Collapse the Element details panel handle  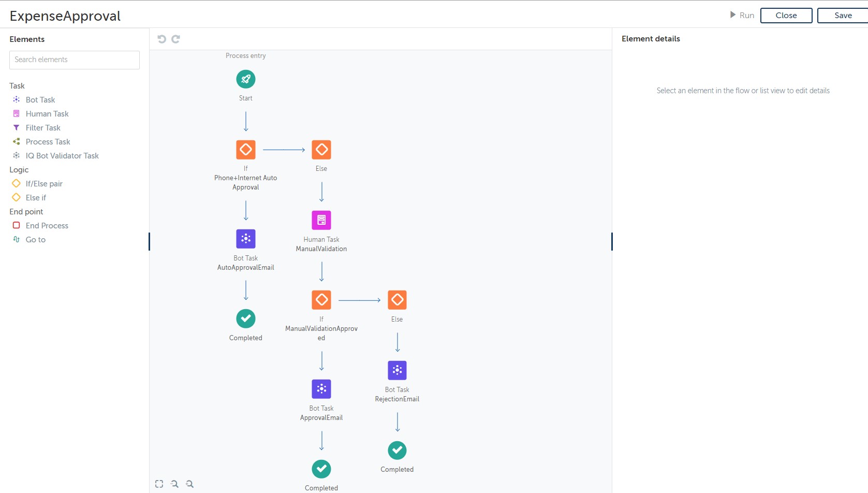(612, 241)
